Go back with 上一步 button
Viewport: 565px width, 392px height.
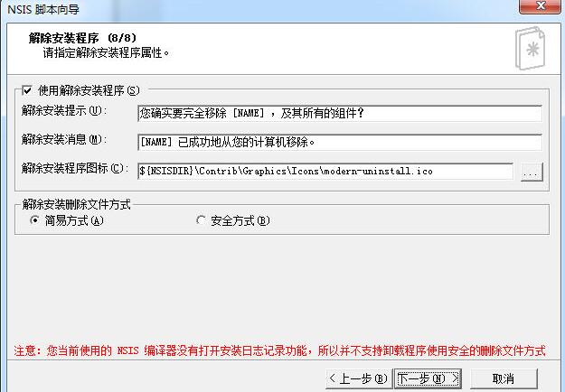click(359, 378)
